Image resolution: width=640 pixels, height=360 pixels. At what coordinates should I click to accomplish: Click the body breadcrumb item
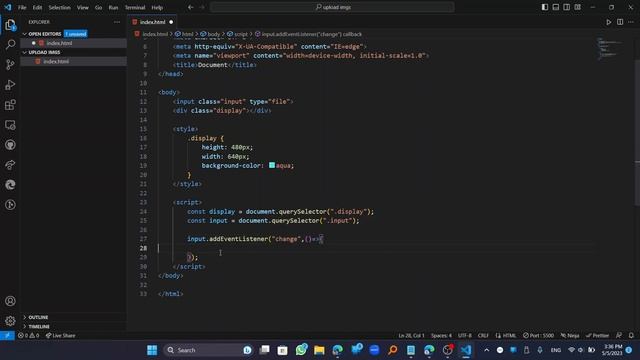click(213, 34)
